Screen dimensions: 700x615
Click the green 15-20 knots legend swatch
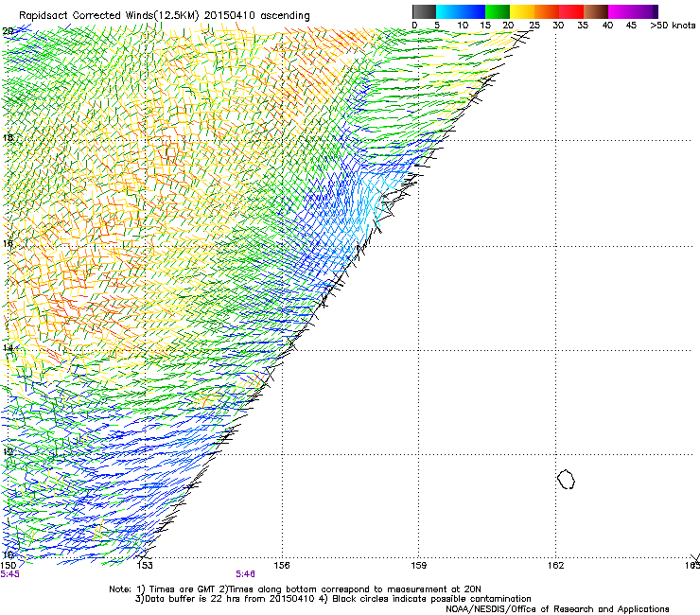click(x=498, y=11)
